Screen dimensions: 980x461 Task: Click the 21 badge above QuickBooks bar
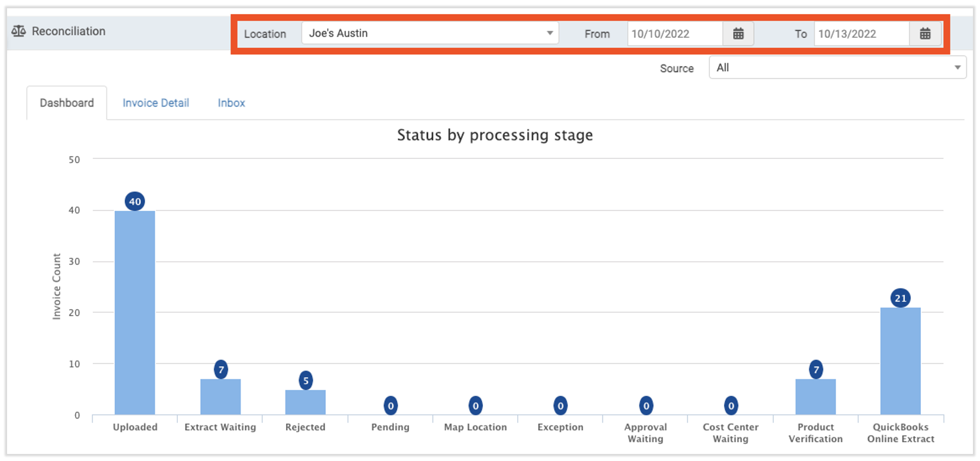(x=900, y=298)
